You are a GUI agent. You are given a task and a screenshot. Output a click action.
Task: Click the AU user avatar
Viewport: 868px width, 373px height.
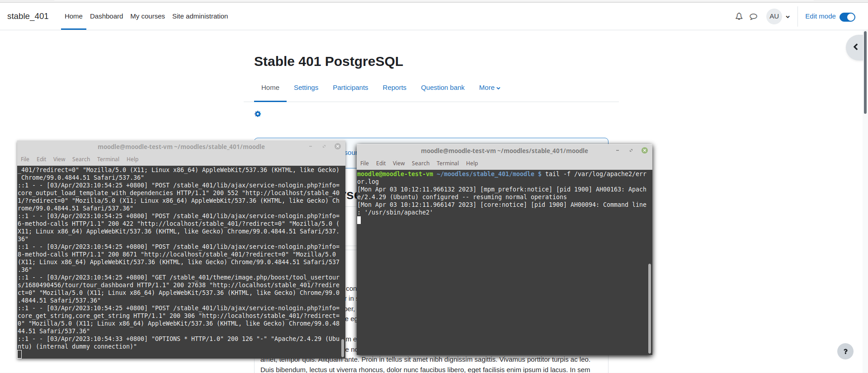[x=774, y=16]
